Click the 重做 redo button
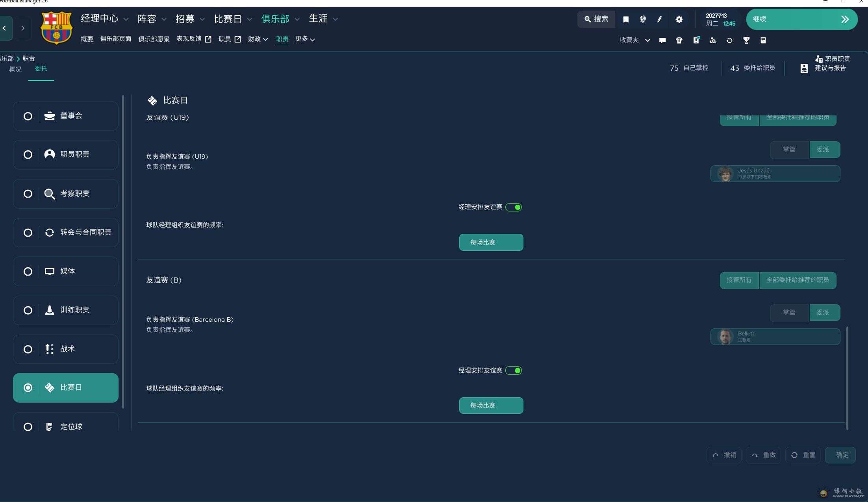The height and width of the screenshot is (502, 868). pos(763,455)
